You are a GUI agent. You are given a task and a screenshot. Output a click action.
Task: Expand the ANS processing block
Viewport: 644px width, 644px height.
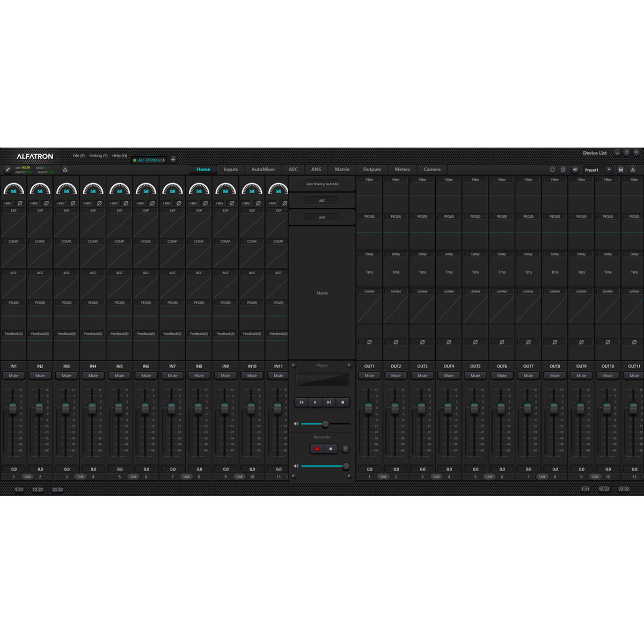point(322,217)
